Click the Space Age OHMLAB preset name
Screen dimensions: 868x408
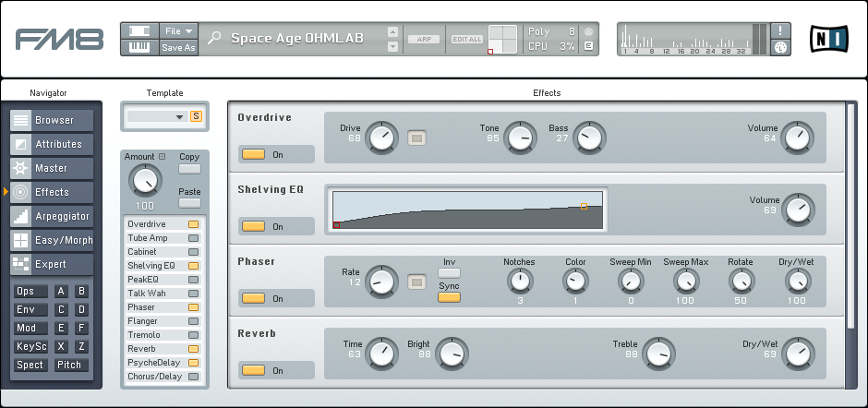tap(297, 38)
